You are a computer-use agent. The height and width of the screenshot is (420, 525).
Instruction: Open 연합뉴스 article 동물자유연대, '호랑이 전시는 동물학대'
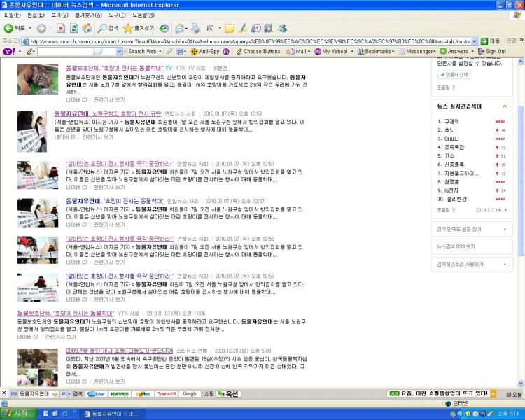(115, 201)
